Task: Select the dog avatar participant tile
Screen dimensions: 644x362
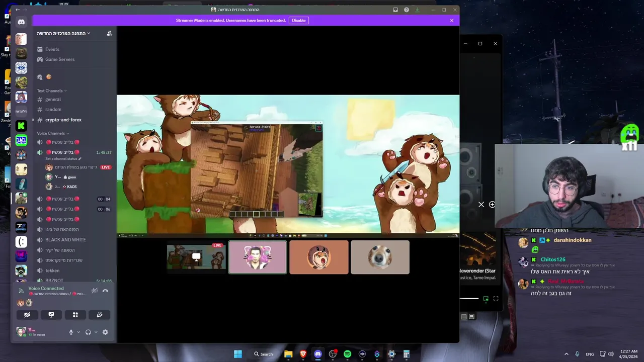Action: [380, 257]
